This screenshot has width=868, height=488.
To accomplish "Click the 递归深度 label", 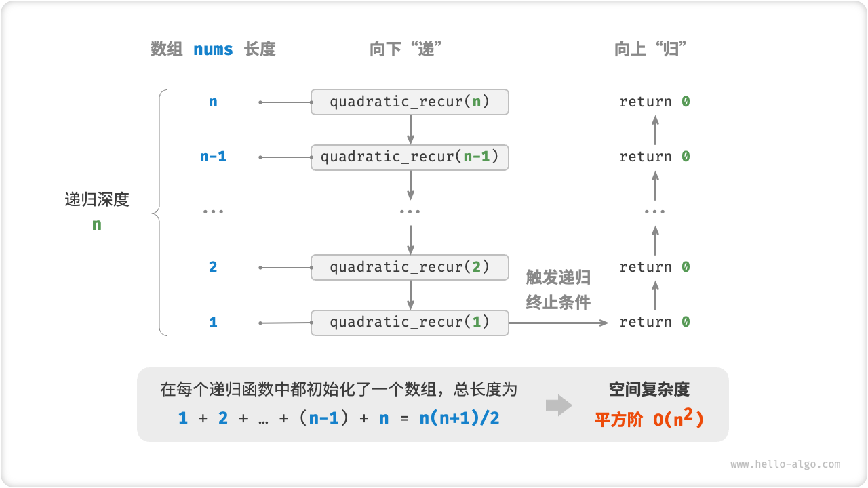I will tap(97, 199).
